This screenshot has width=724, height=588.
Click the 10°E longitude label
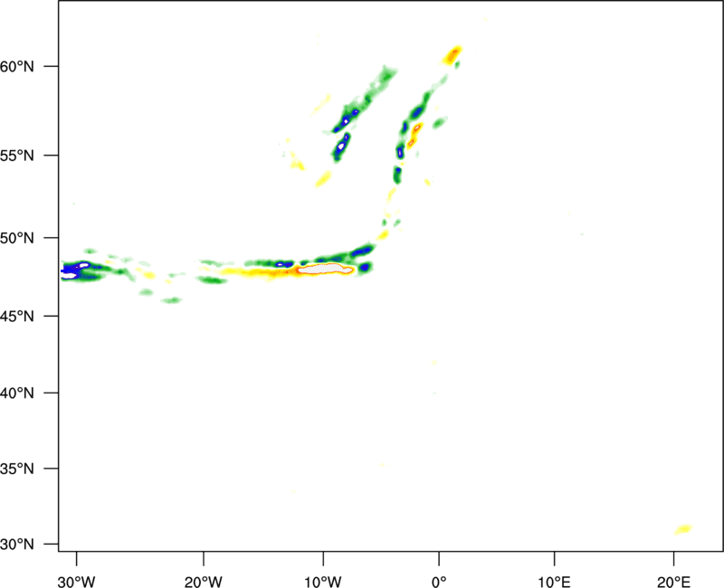pos(554,582)
